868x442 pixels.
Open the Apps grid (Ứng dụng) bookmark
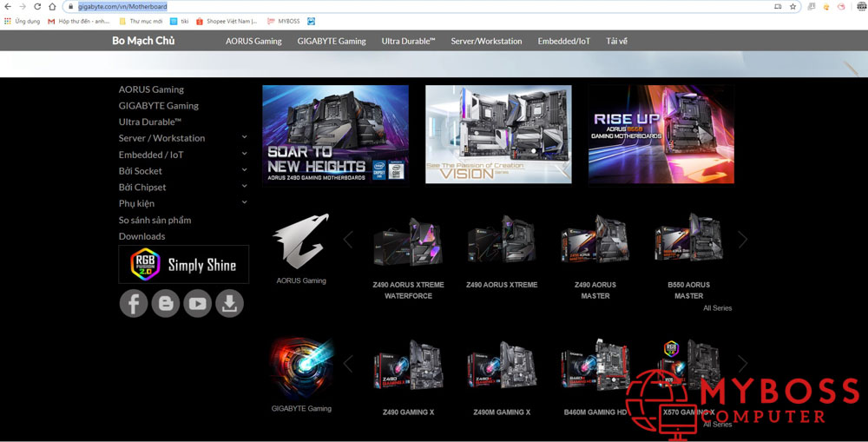[23, 21]
